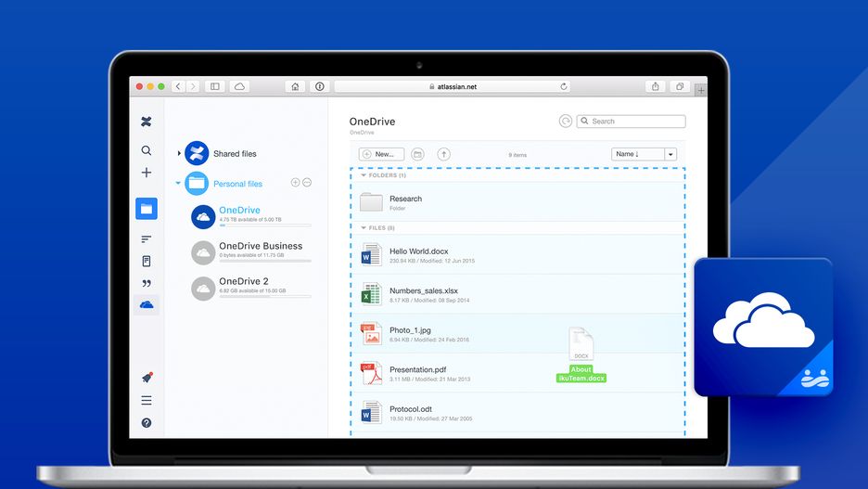Image resolution: width=868 pixels, height=489 pixels.
Task: Select the Protocol.odt file name
Action: (411, 409)
